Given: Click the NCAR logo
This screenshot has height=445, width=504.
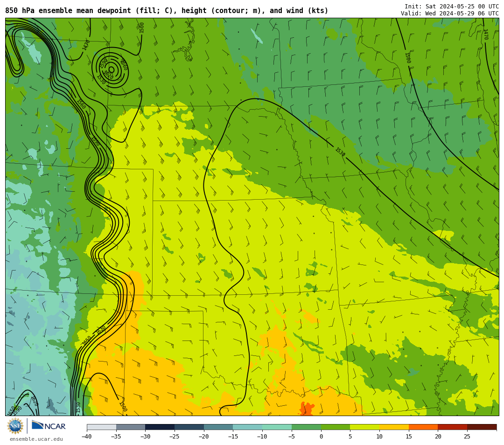Looking at the screenshot, I should tap(49, 426).
